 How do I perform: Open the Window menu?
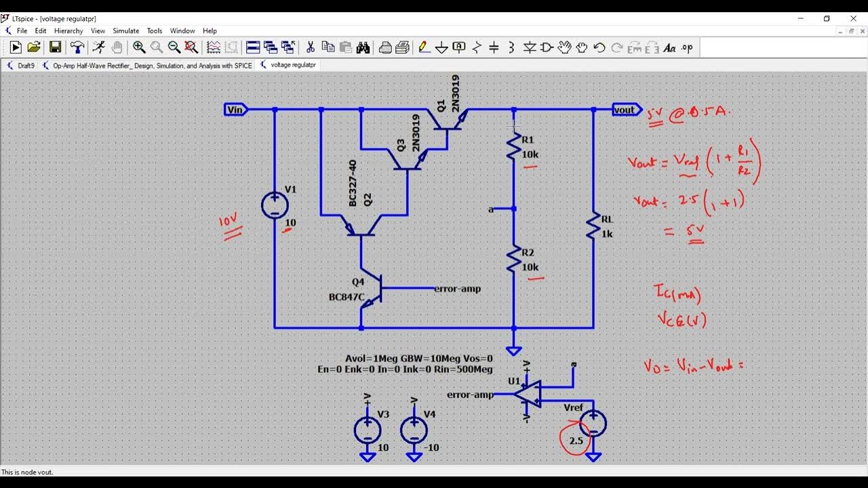tap(182, 30)
